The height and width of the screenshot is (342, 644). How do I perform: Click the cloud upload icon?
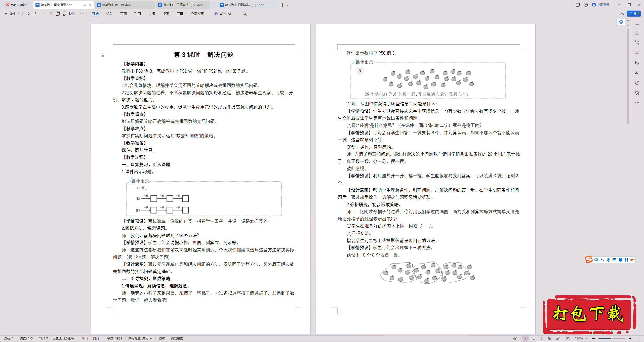pos(622,14)
